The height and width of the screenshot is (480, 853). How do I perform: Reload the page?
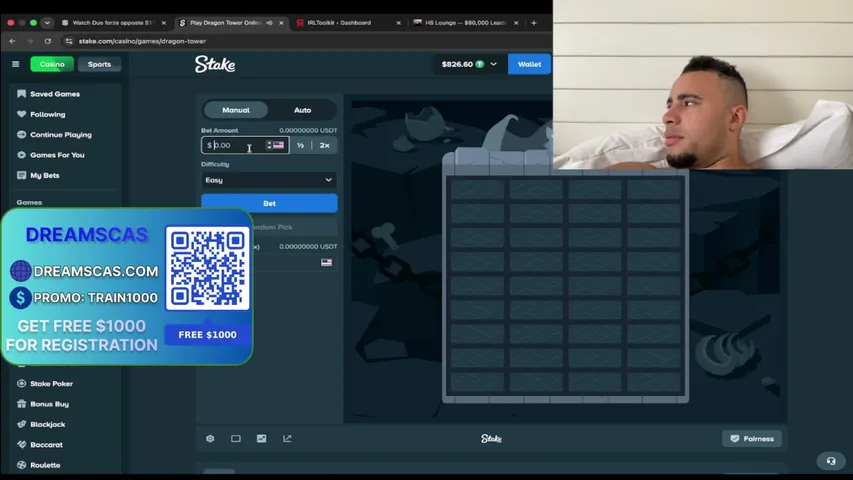(48, 41)
